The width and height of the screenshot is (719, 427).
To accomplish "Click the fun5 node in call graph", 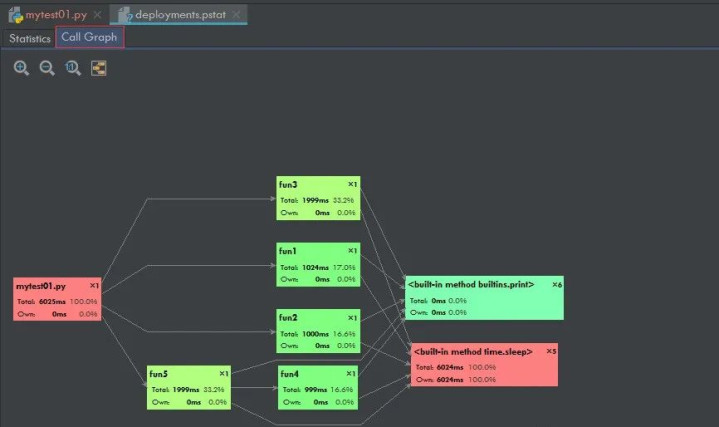I will click(189, 387).
